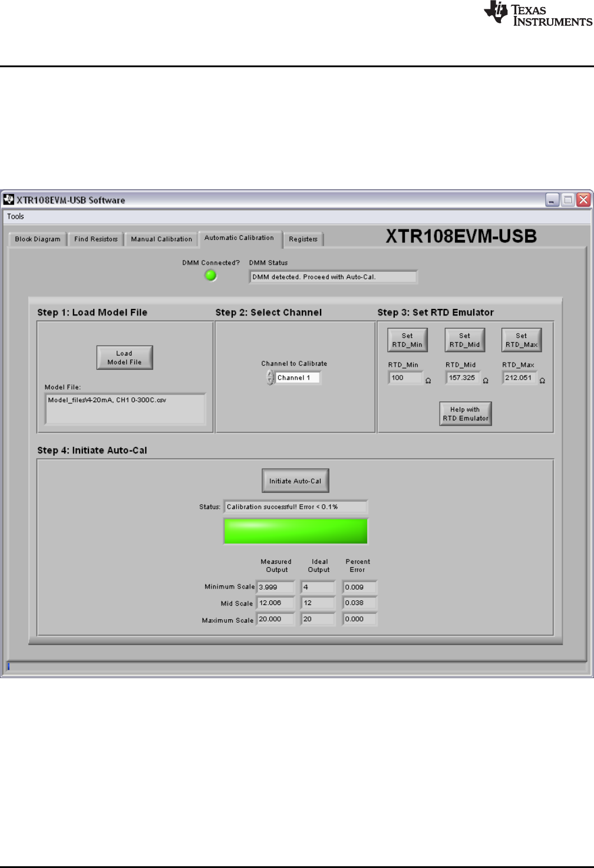Click the DMM Connected green indicator LED

tap(210, 275)
